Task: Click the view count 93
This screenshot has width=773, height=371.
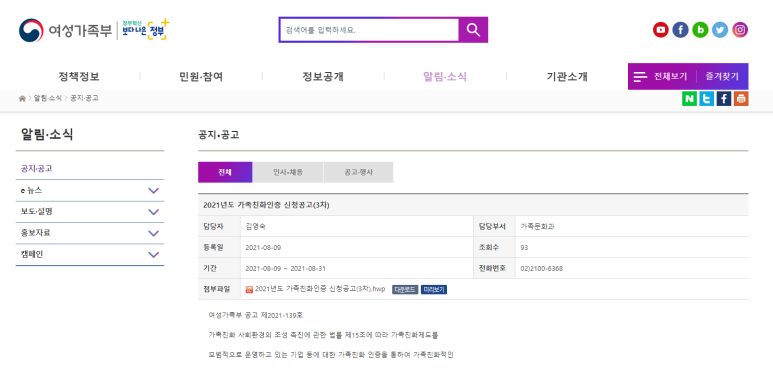Action: click(525, 248)
